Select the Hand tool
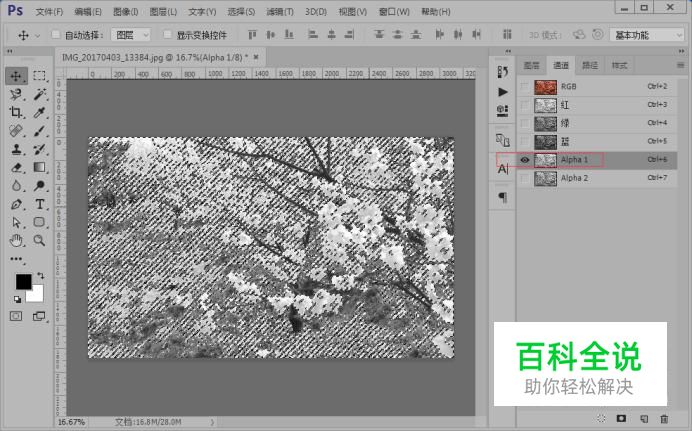Screen dimensions: 692x431 point(16,240)
